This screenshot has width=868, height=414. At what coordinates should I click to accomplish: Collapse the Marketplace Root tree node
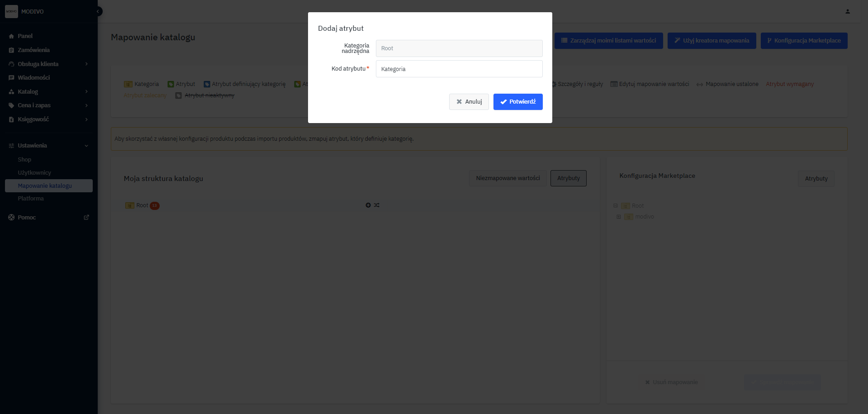615,206
